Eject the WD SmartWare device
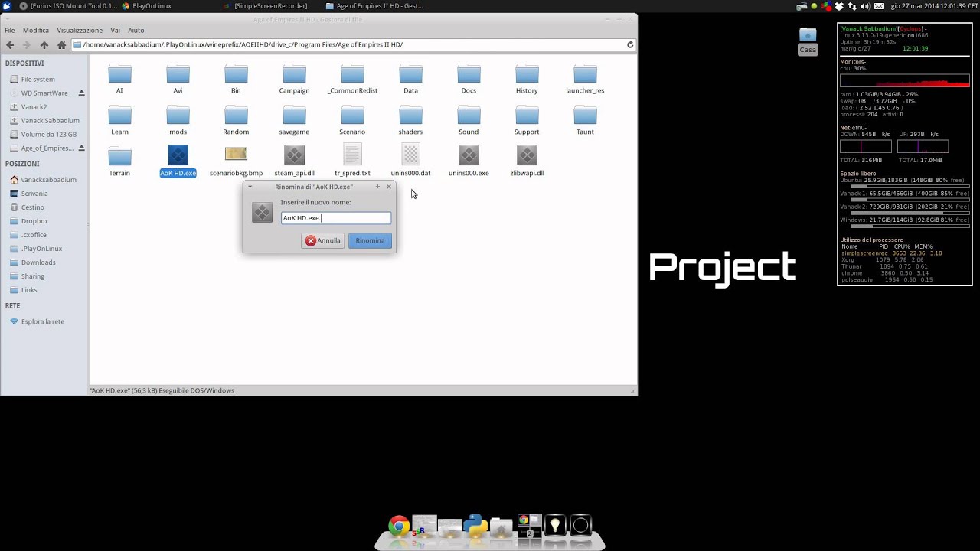 (x=81, y=93)
